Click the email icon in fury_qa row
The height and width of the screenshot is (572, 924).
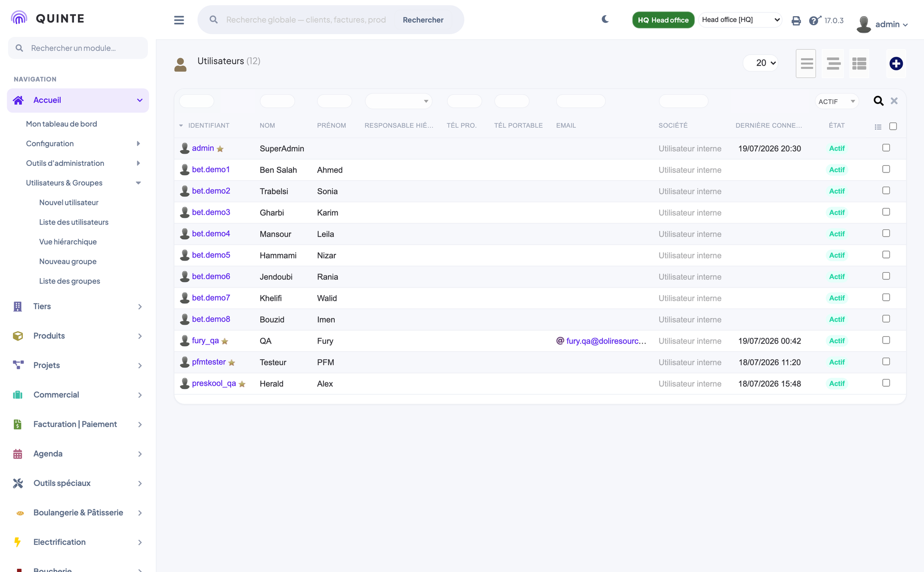(560, 341)
